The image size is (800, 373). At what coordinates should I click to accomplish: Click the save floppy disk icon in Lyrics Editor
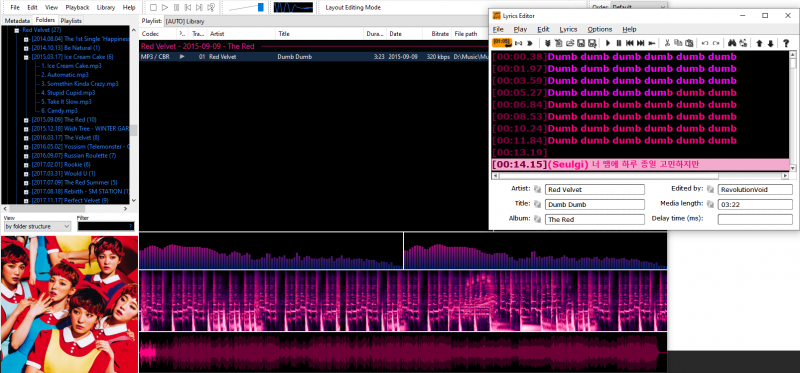[x=581, y=43]
